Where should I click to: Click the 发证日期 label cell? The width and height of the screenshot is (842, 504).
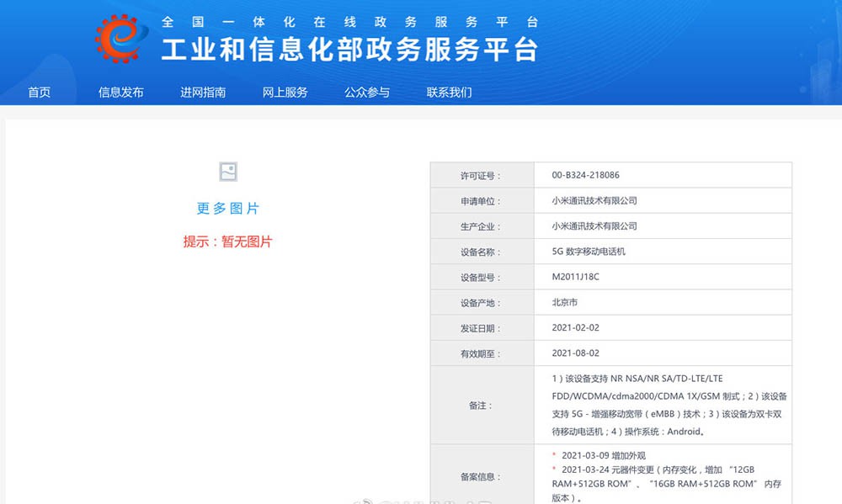click(482, 328)
